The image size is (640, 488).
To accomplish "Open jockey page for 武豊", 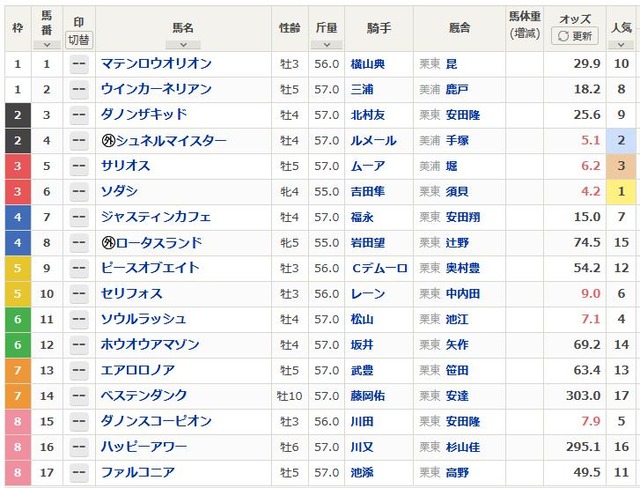I will click(x=362, y=370).
